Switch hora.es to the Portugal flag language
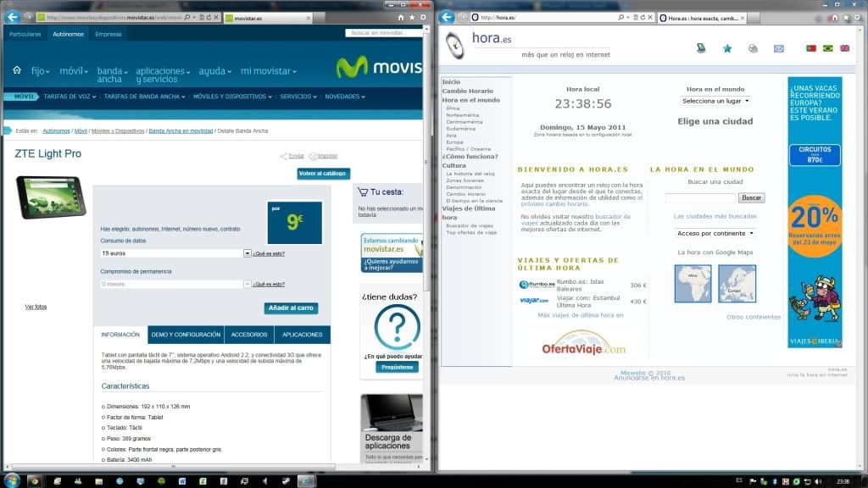868x488 pixels. [811, 48]
